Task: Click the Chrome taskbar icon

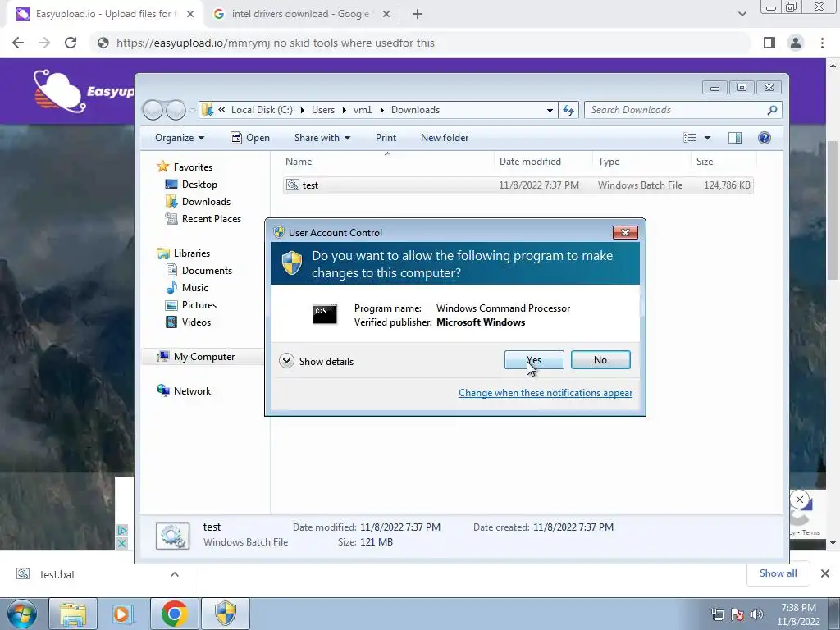Action: [174, 614]
